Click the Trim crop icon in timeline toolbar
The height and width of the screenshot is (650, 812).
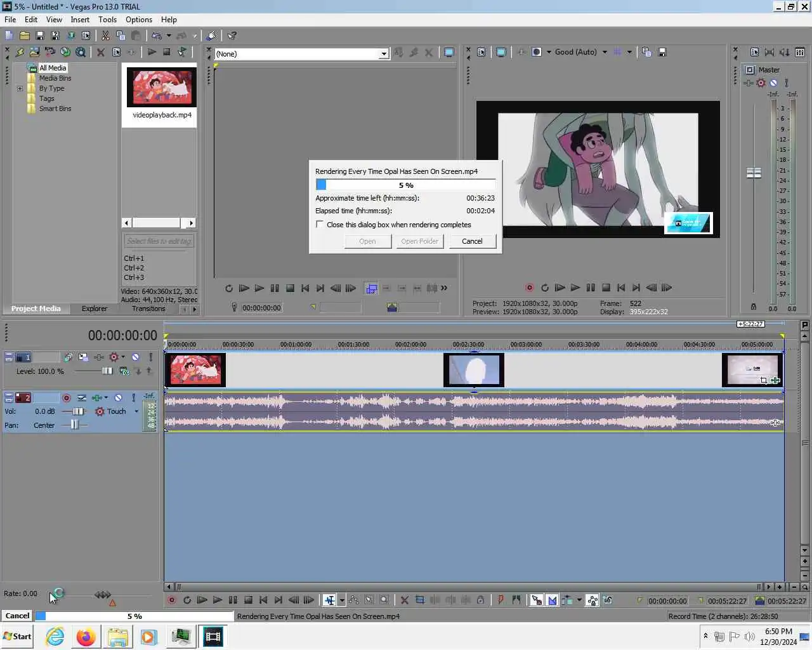[x=419, y=600]
